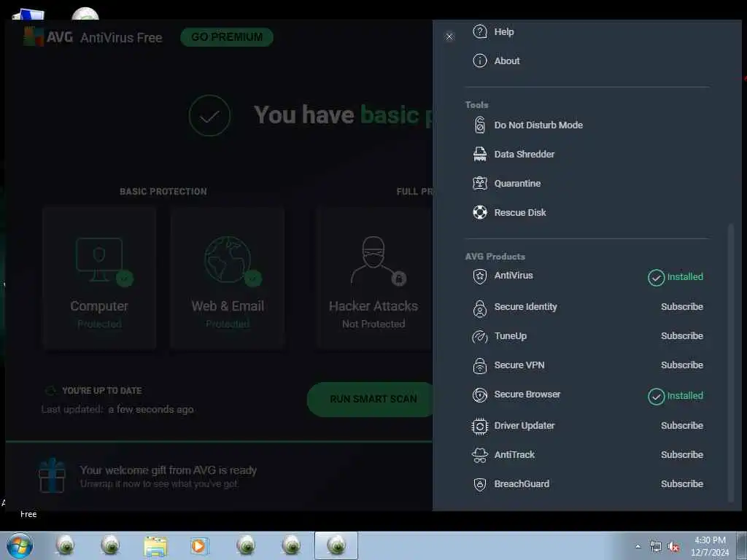Click the AntiVirus product name
The image size is (747, 560).
(514, 275)
